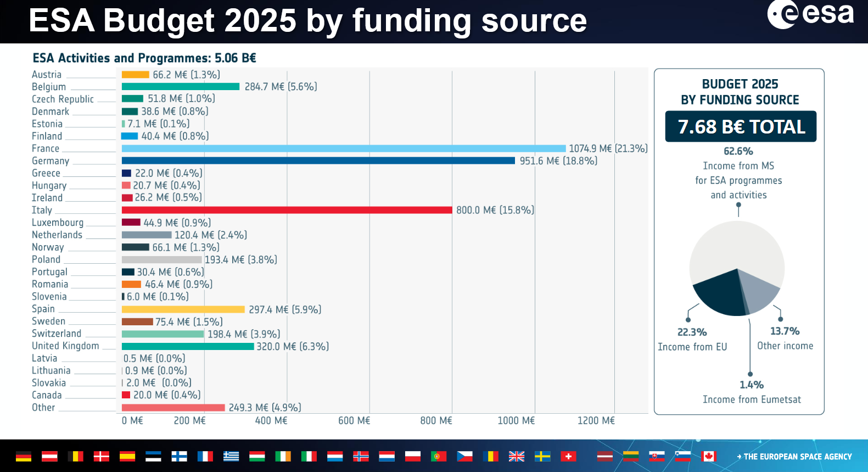Click the Austria flag in the footer

(49, 456)
